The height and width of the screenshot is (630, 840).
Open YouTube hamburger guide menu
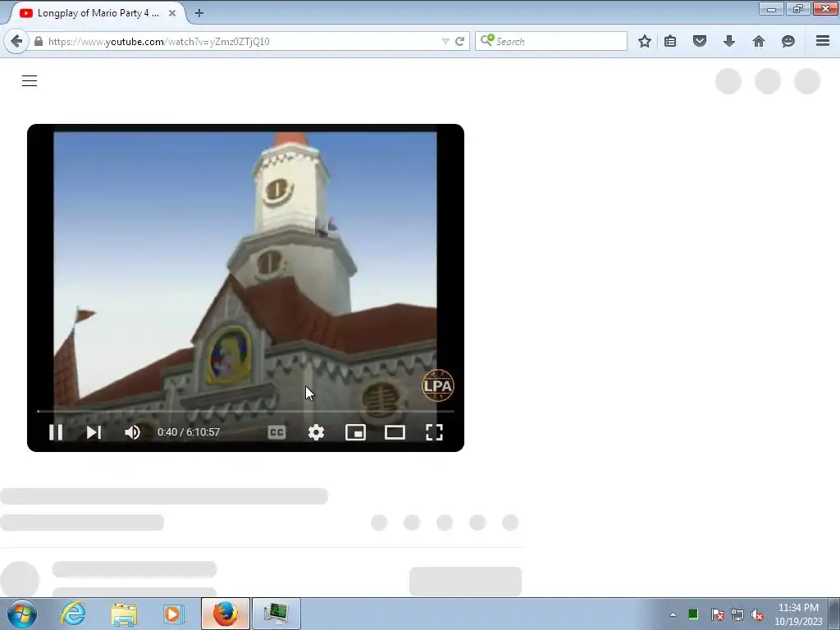tap(30, 81)
